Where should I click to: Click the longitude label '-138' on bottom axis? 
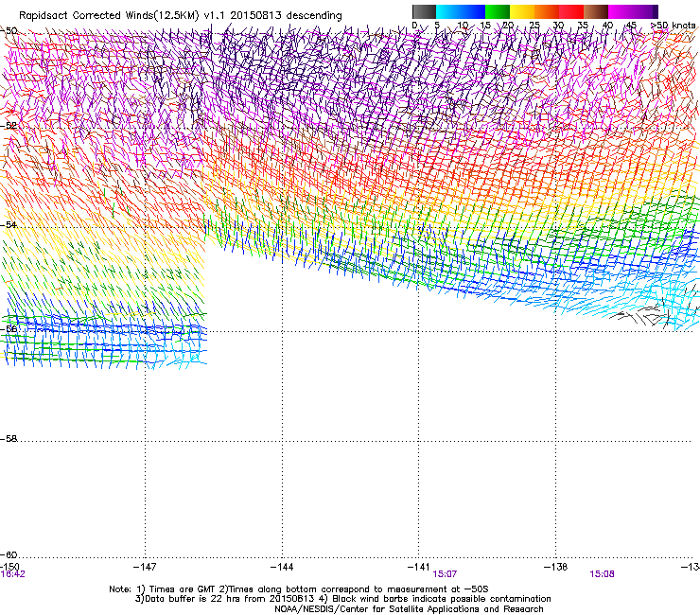point(556,567)
